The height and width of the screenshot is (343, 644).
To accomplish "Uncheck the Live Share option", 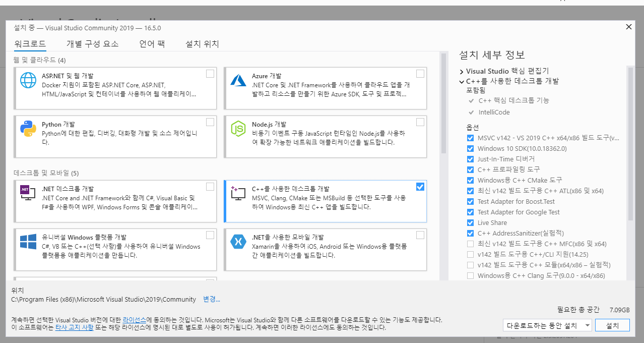I will (x=470, y=222).
